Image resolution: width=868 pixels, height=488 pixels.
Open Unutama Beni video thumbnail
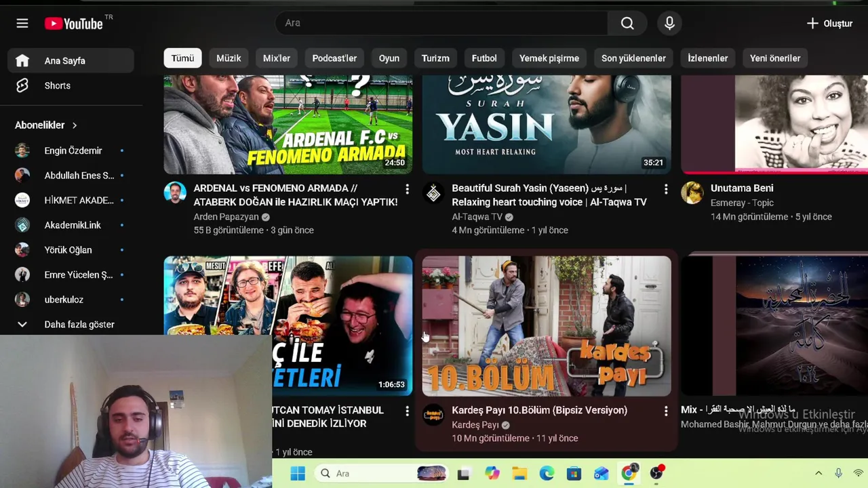(x=774, y=125)
